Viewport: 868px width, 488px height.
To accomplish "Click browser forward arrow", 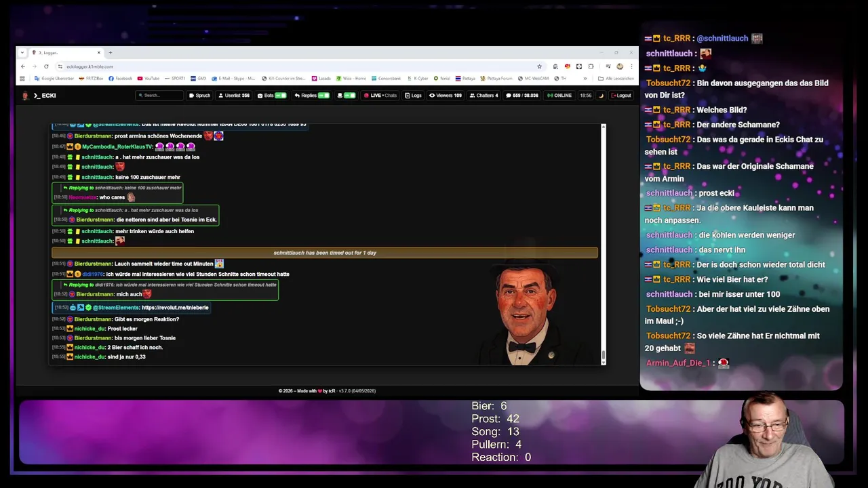I will 35,66.
